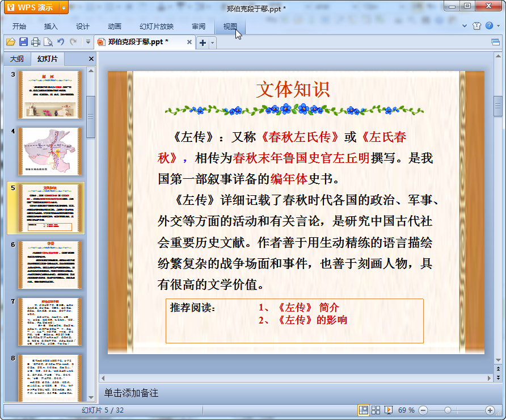Click the zoom slider handle
Image resolution: width=506 pixels, height=420 pixels.
(x=448, y=410)
